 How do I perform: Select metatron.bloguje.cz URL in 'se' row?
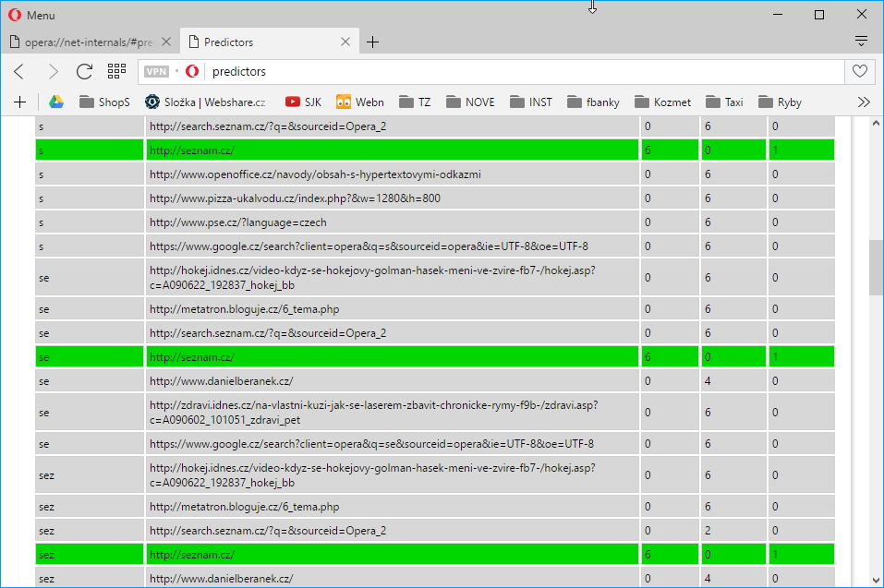click(x=393, y=309)
